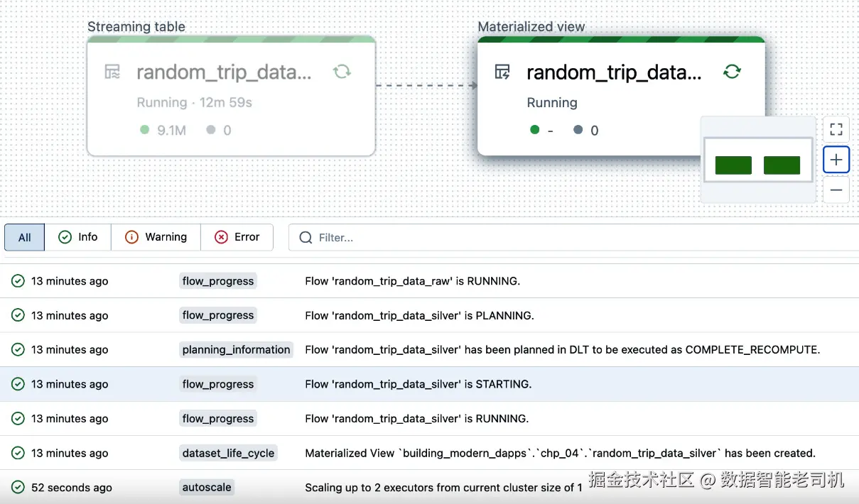Click the status check icon for the random_trip_data_raw RUNNING row

(18, 281)
